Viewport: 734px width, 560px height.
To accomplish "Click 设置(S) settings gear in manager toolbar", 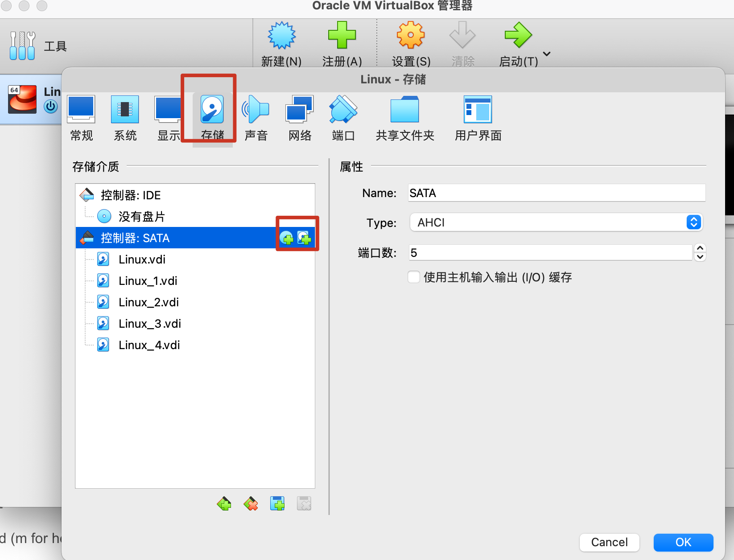I will (411, 44).
